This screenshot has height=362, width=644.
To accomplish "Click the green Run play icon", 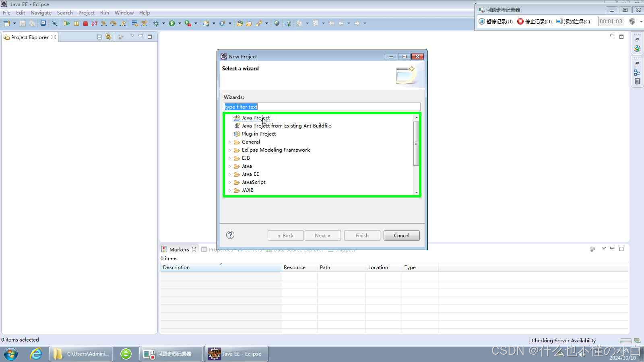I will pyautogui.click(x=172, y=23).
